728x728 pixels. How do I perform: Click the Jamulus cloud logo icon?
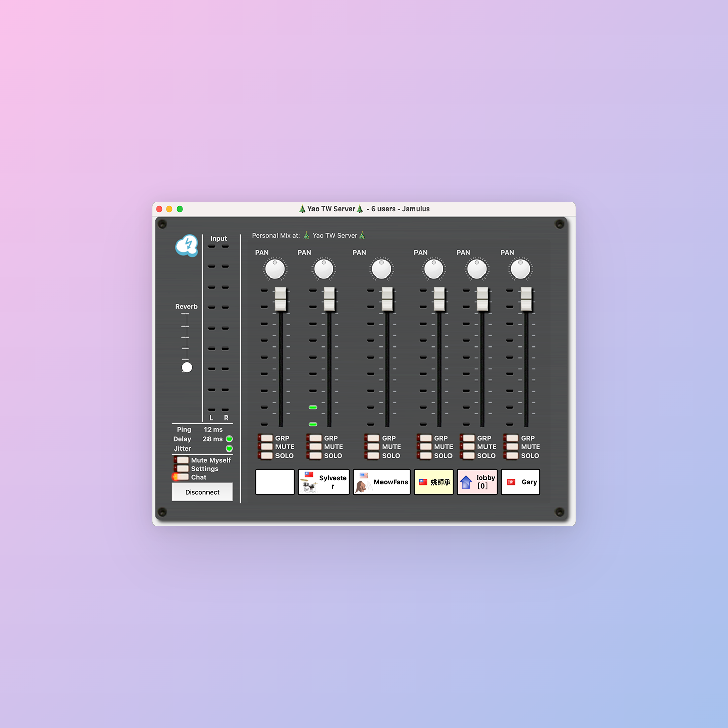(187, 246)
